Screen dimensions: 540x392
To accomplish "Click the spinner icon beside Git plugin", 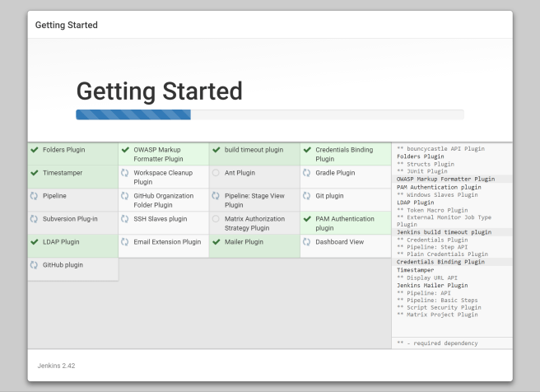I will [x=306, y=196].
